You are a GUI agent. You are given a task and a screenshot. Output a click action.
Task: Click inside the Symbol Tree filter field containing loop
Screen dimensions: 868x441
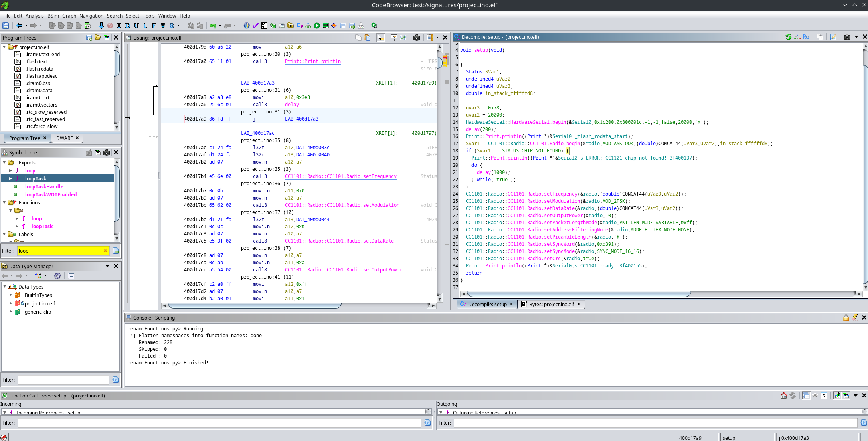[x=60, y=251]
